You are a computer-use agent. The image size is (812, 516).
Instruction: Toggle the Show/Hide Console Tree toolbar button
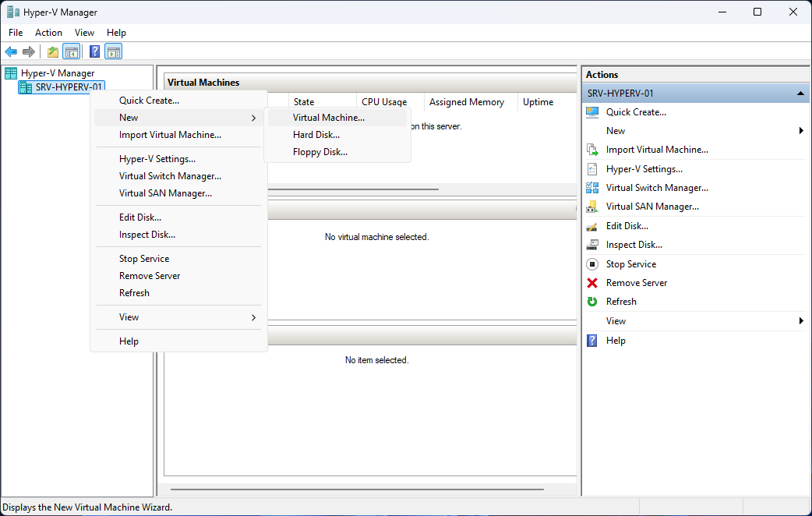click(71, 52)
